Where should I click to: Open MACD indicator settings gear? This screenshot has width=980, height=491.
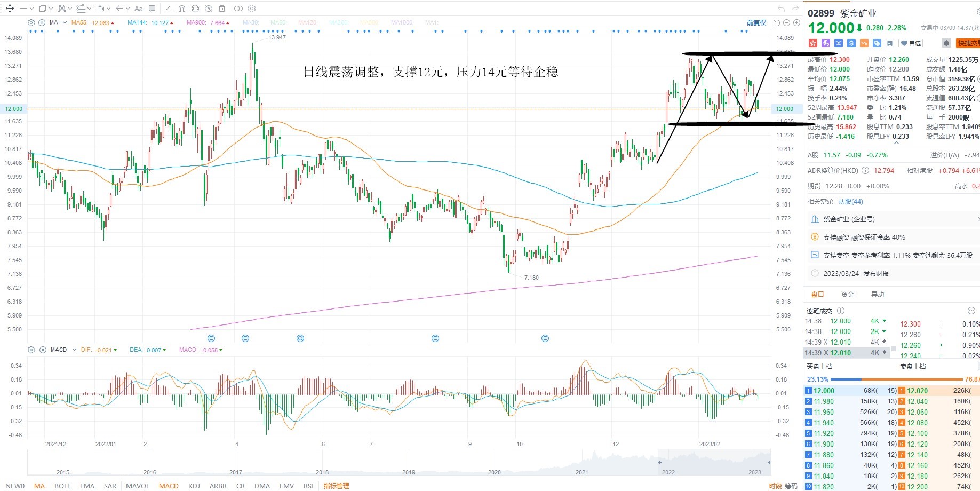[x=31, y=350]
